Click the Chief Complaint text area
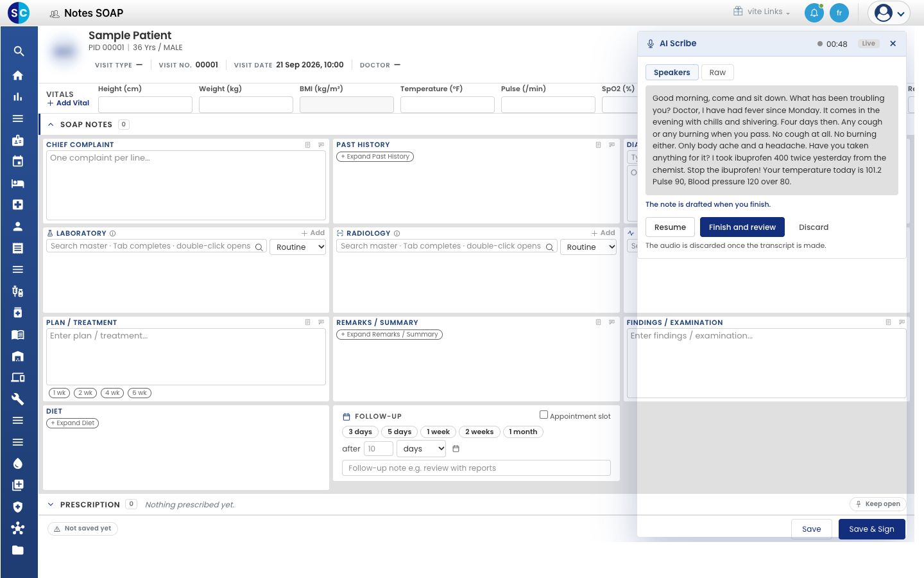Screen dimensions: 924x578 coord(186,186)
